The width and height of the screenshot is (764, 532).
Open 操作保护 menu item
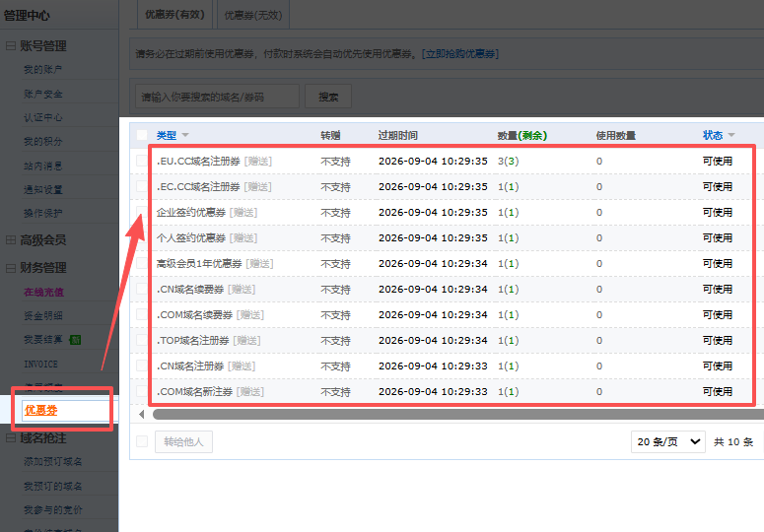[42, 213]
